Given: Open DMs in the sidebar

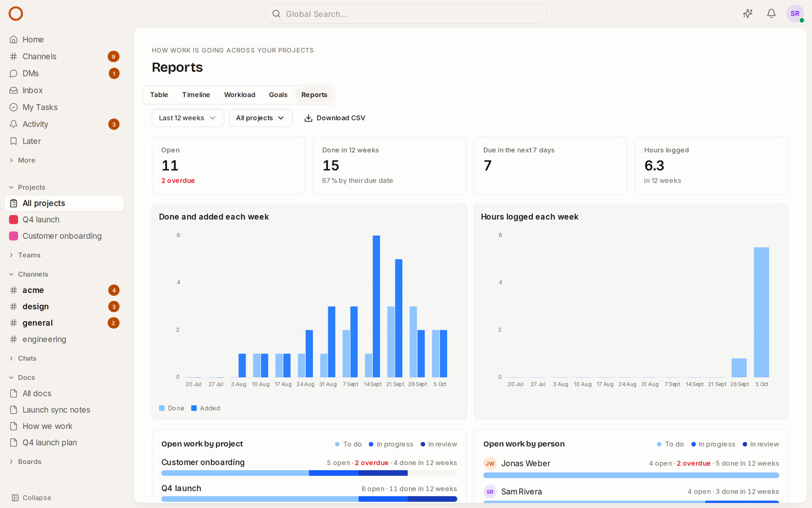Looking at the screenshot, I should 64,73.
